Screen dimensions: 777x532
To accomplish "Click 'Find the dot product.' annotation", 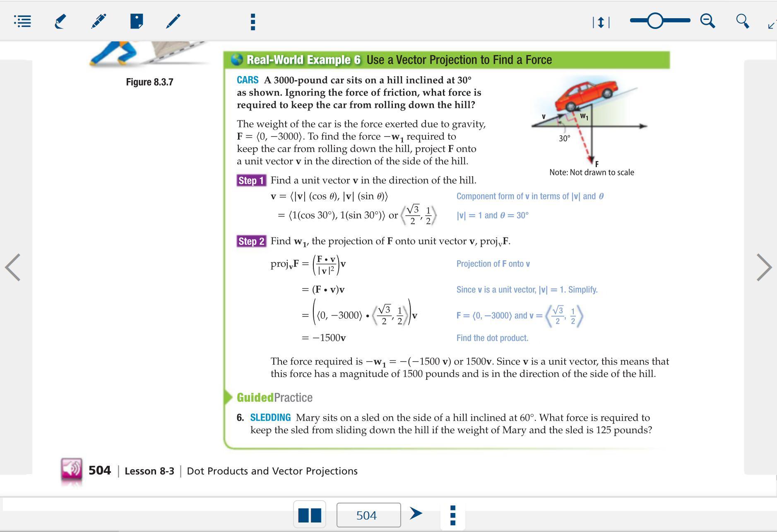I will (492, 338).
